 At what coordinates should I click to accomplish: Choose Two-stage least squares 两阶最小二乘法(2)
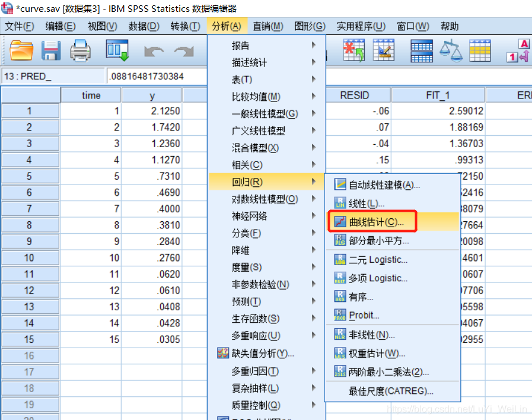pos(393,372)
